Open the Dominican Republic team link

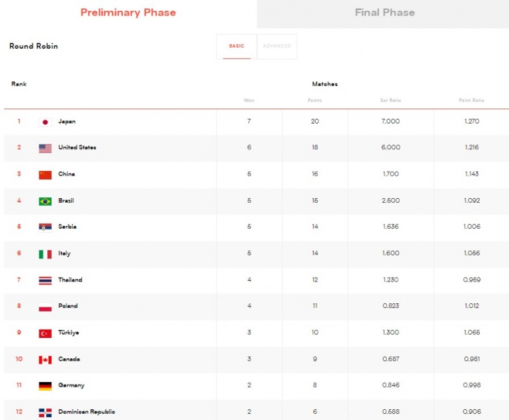coord(87,412)
